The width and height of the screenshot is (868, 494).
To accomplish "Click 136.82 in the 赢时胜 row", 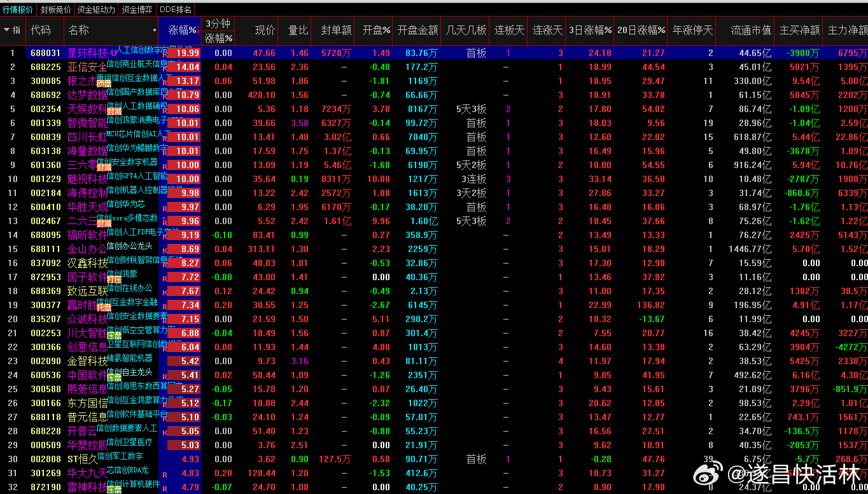I will (x=650, y=305).
